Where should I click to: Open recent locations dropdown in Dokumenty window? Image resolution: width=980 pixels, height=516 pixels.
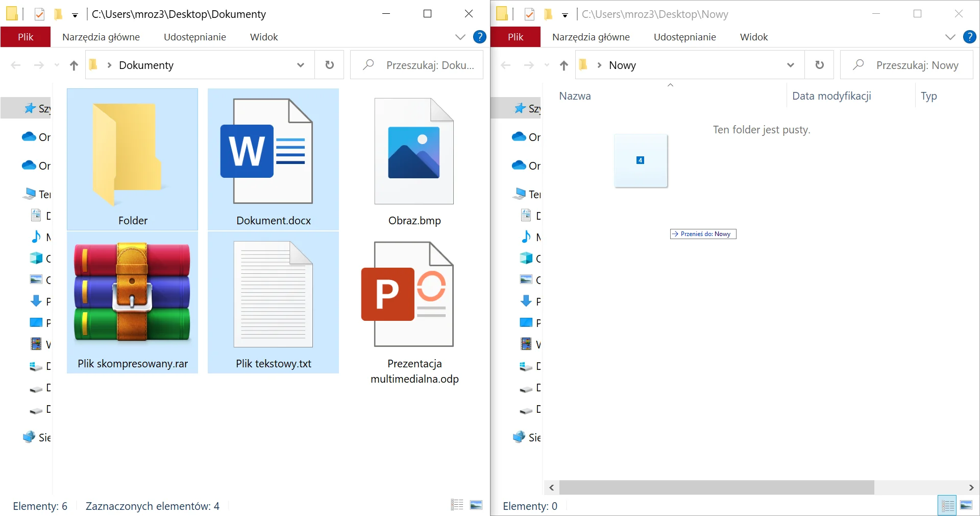pyautogui.click(x=57, y=65)
